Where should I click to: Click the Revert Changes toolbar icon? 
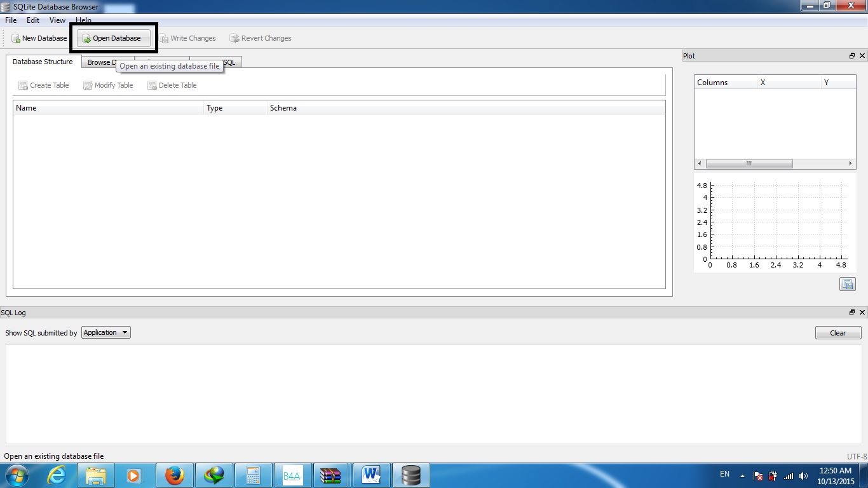(x=234, y=39)
